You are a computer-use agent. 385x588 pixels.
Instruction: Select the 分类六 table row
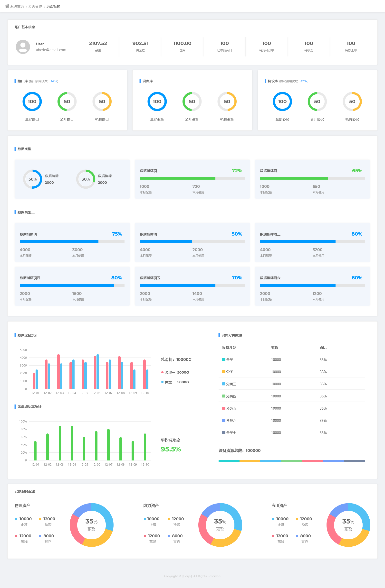291,420
